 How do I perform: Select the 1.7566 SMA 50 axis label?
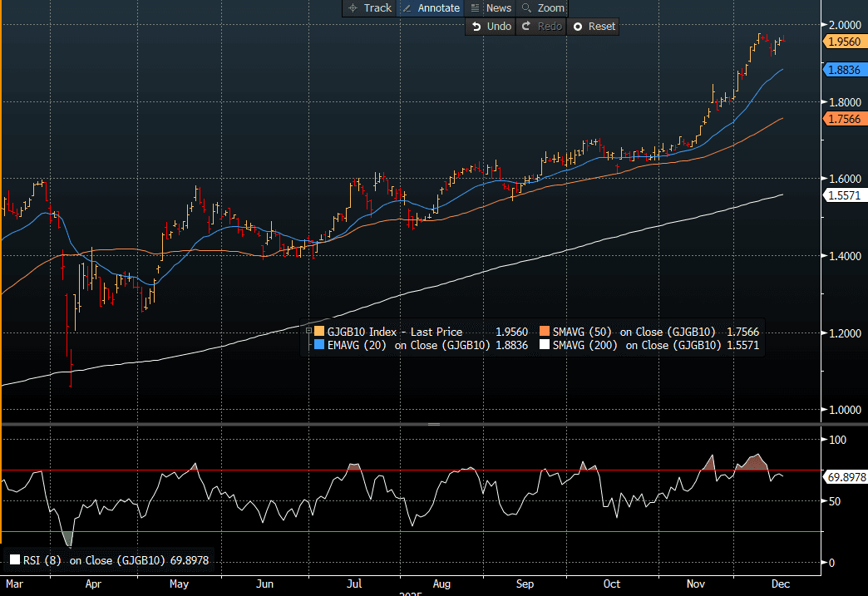click(x=843, y=120)
